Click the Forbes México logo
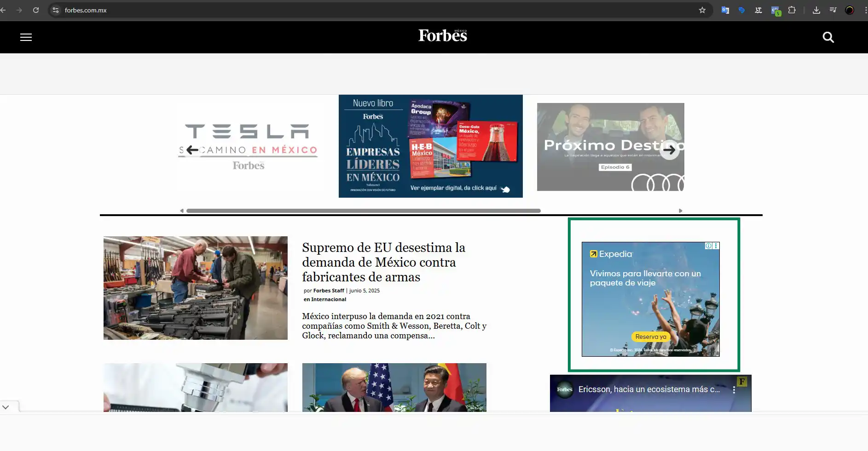The width and height of the screenshot is (868, 451). [442, 35]
